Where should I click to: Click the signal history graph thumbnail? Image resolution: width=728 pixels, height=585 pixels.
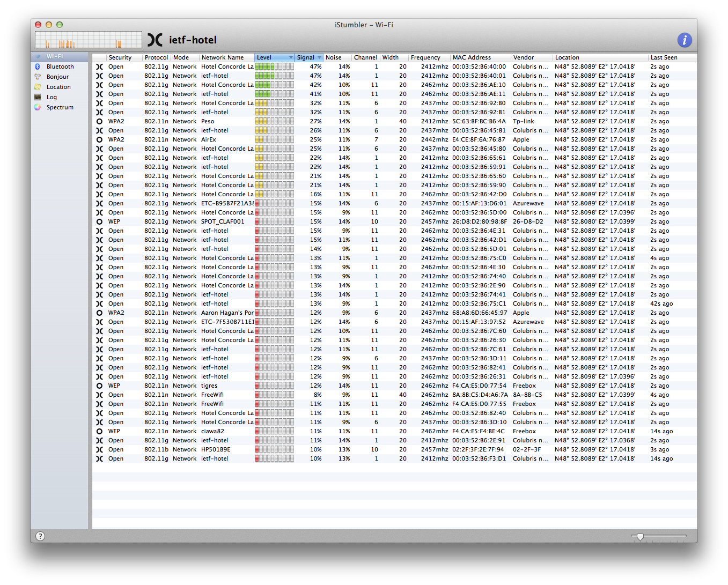pyautogui.click(x=89, y=40)
